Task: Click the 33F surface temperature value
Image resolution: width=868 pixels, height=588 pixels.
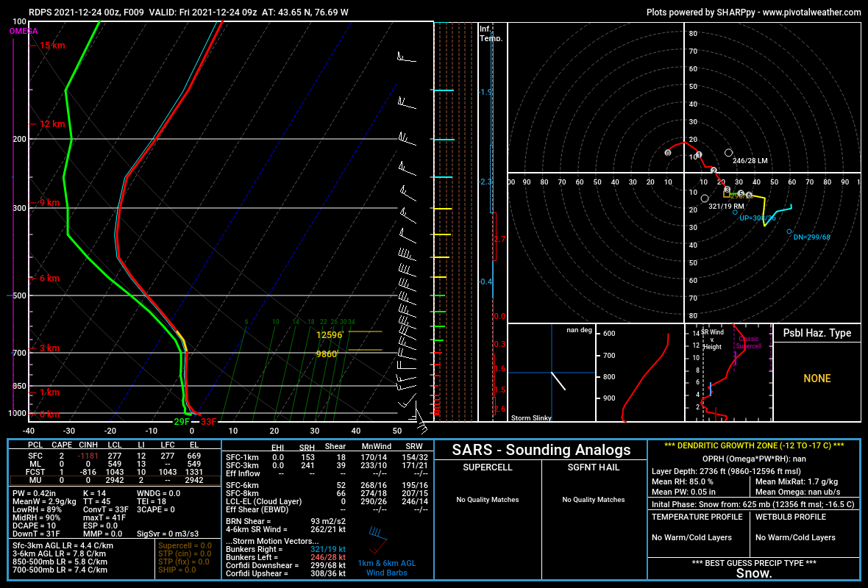Action: tap(209, 422)
